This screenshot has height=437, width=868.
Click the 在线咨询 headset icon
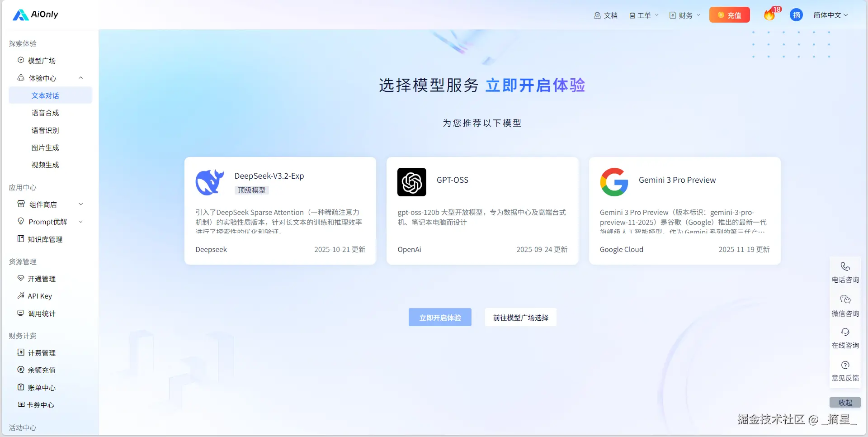tap(845, 332)
